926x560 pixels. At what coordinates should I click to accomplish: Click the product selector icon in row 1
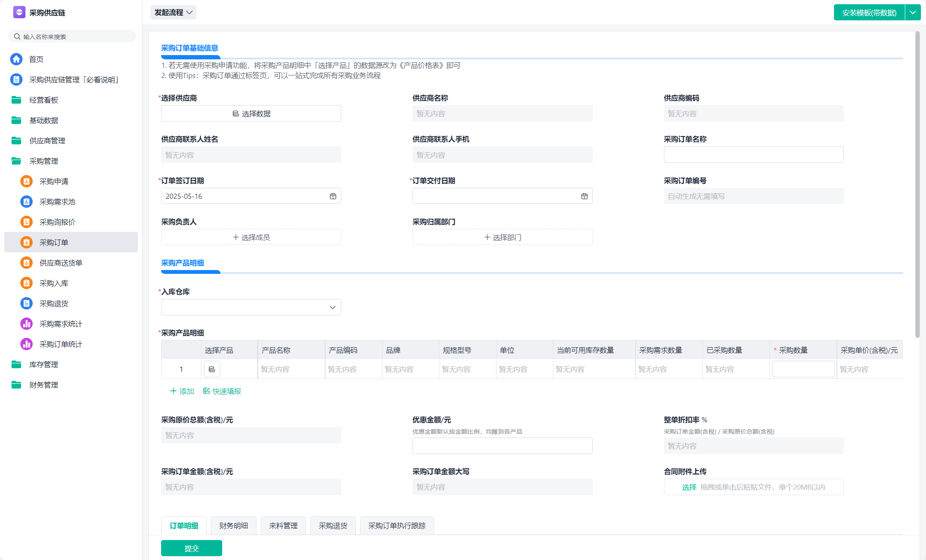[x=212, y=369]
